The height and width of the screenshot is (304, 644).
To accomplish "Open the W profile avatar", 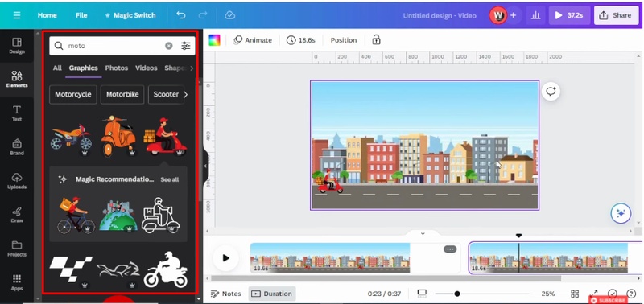I will click(497, 15).
